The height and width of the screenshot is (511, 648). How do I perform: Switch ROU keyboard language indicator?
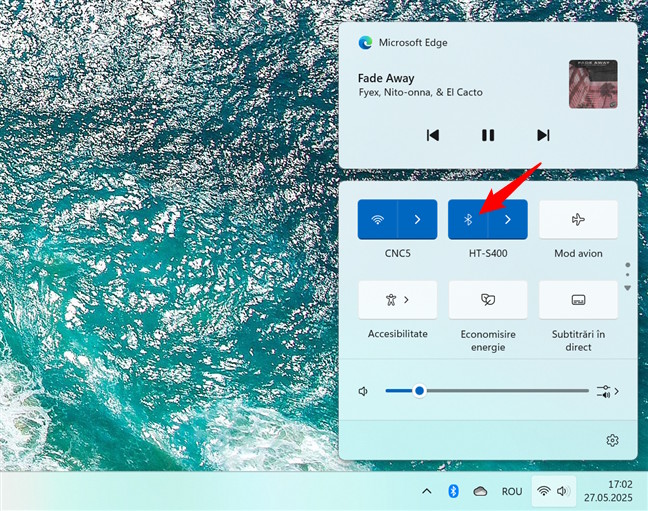point(512,491)
